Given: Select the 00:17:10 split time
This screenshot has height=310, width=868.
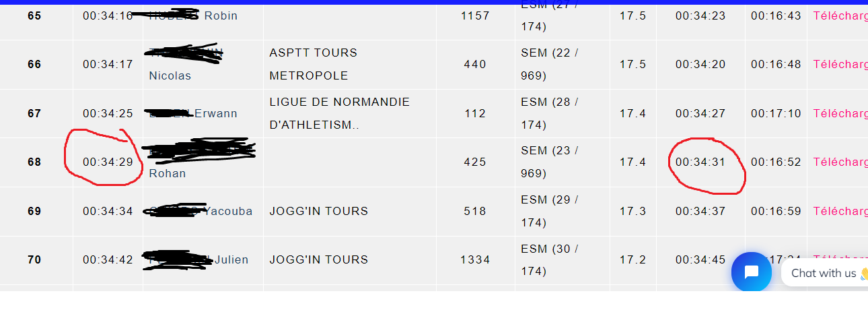Looking at the screenshot, I should [776, 113].
